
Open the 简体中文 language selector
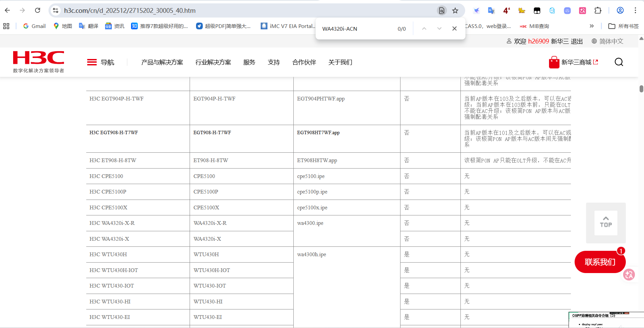point(608,41)
